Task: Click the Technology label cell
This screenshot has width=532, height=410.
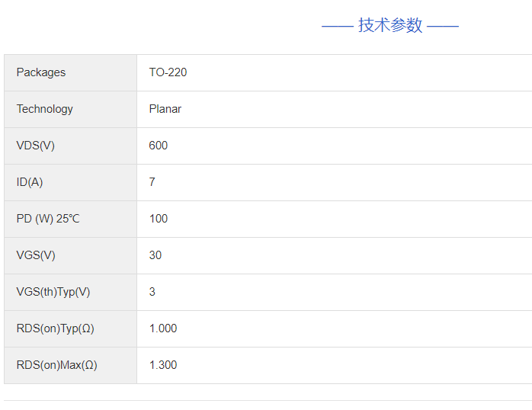Action: coord(45,109)
